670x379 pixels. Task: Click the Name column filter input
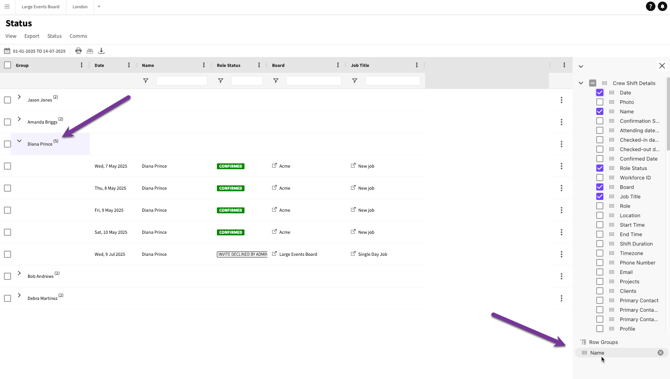[x=182, y=80]
